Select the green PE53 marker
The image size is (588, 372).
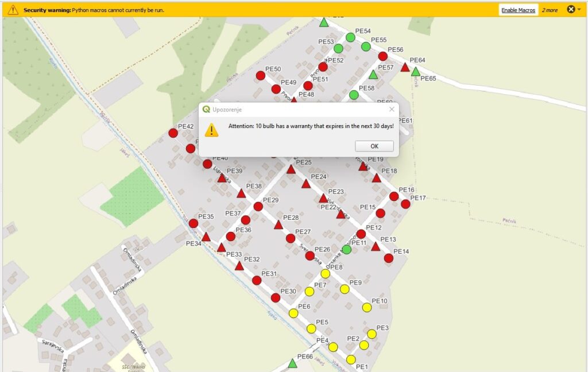[338, 48]
